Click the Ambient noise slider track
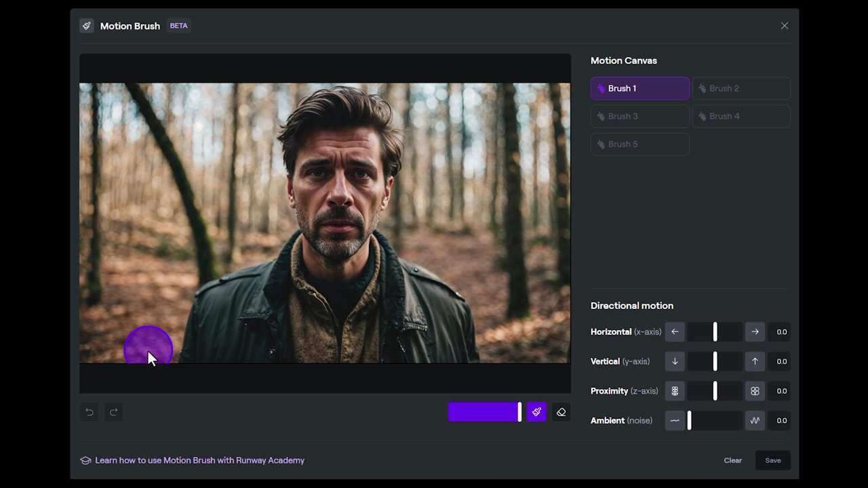This screenshot has width=868, height=488. (x=715, y=420)
